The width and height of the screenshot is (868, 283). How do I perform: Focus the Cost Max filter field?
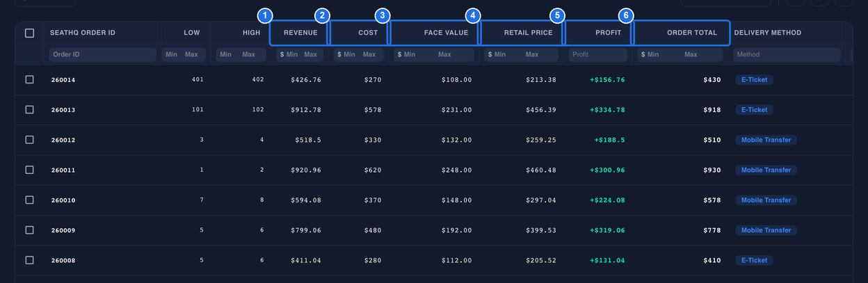[x=372, y=54]
